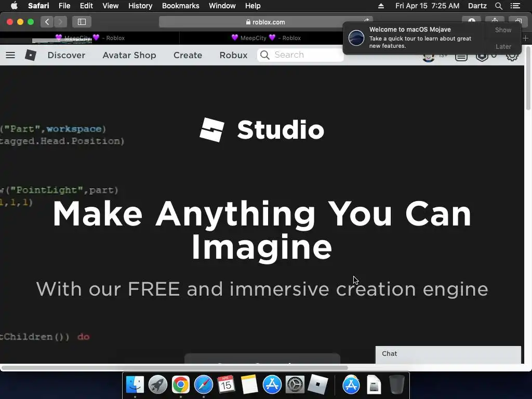Click the roblox.com address bar
The height and width of the screenshot is (399, 532).
[x=265, y=22]
